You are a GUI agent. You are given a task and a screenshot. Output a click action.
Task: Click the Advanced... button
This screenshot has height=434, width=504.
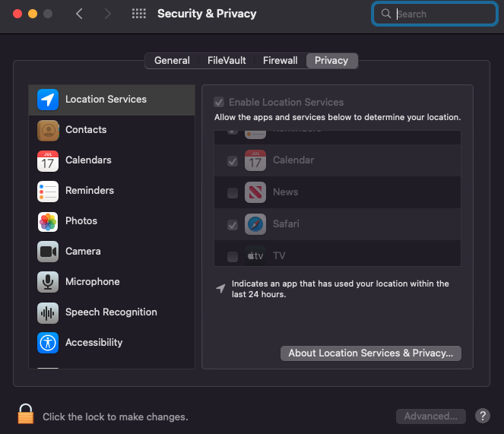(x=431, y=416)
